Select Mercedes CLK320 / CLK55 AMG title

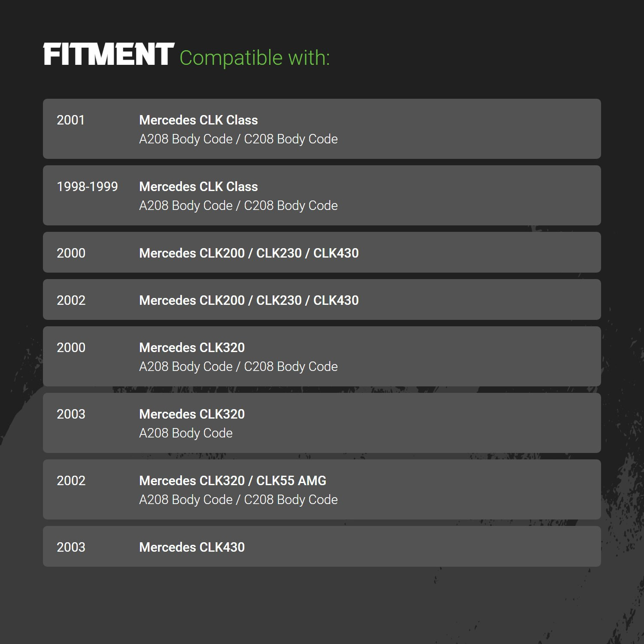pos(233,481)
